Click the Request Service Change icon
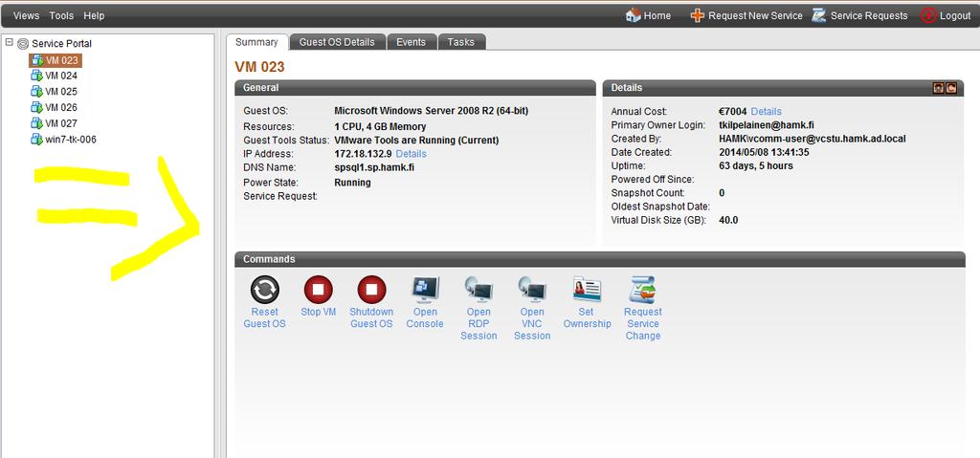 (642, 290)
